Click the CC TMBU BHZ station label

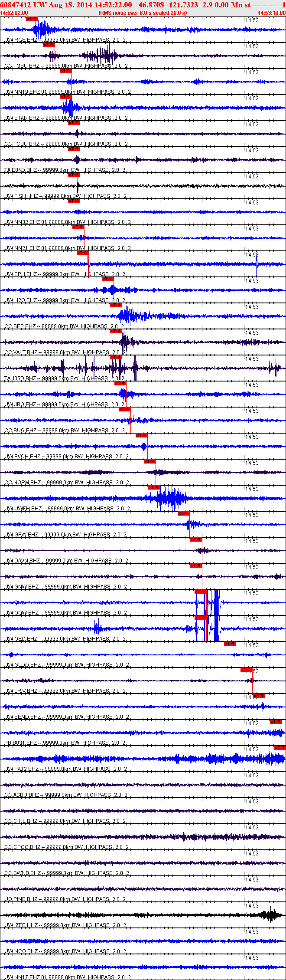point(22,66)
